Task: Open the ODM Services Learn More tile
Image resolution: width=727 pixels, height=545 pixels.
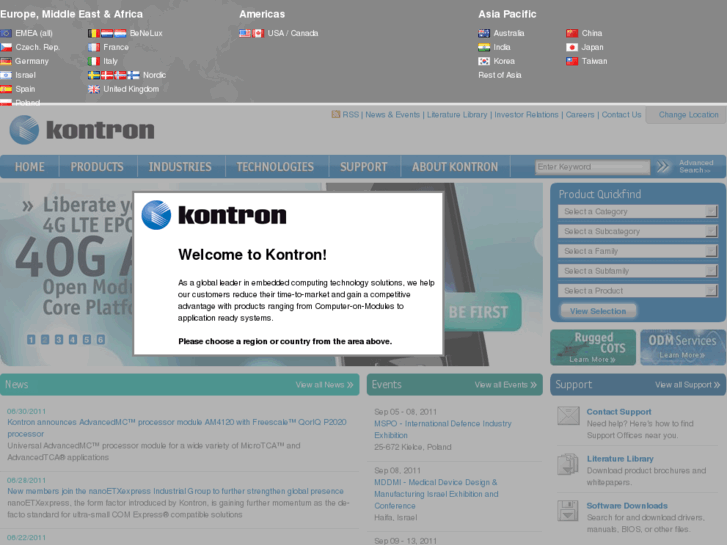Action: pos(683,347)
